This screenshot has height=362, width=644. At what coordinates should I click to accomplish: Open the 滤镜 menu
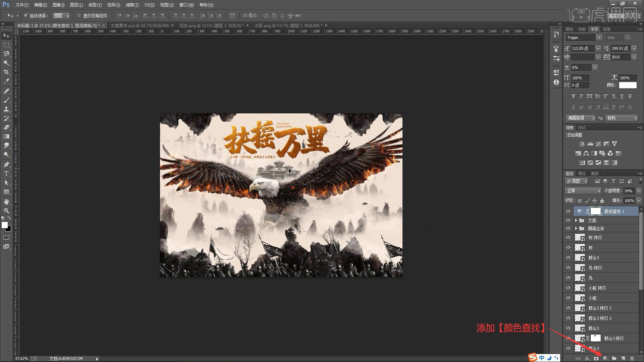click(132, 5)
